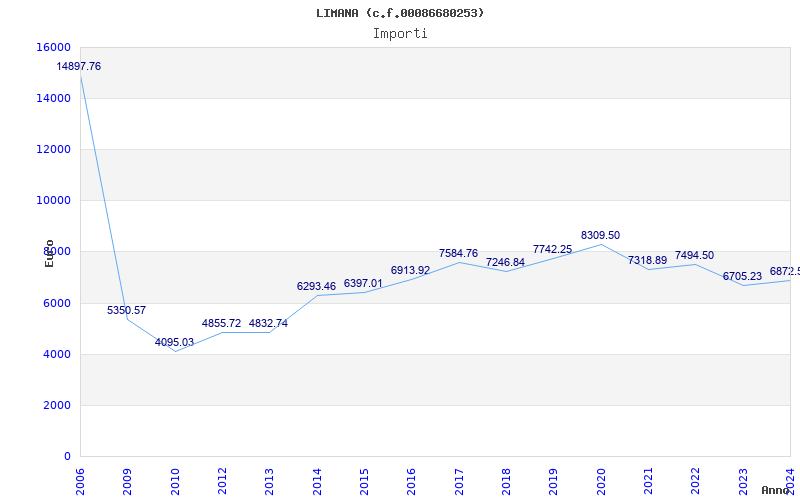Click y-axis value 16000
The image size is (800, 500).
(54, 47)
